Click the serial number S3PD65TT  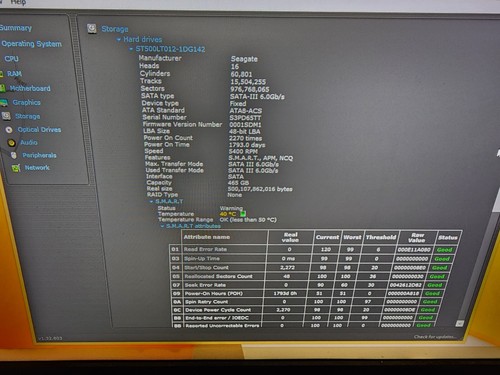click(x=245, y=118)
